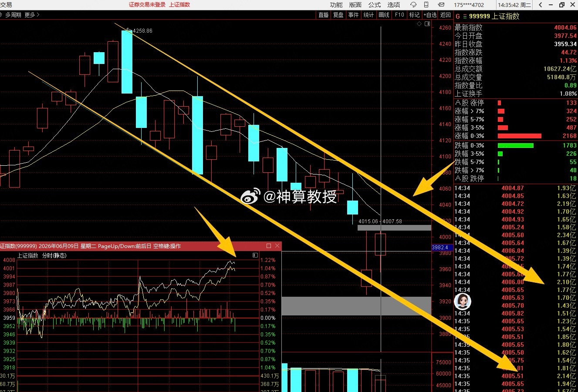Image resolution: width=578 pixels, height=392 pixels.
Task: Open the customer service headset icon
Action: click(x=413, y=5)
